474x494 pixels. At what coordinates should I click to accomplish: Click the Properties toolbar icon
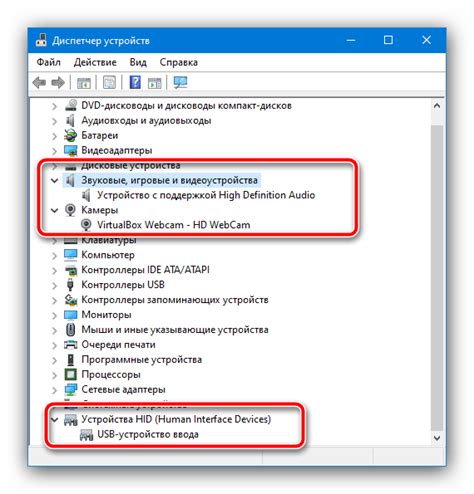[x=109, y=83]
